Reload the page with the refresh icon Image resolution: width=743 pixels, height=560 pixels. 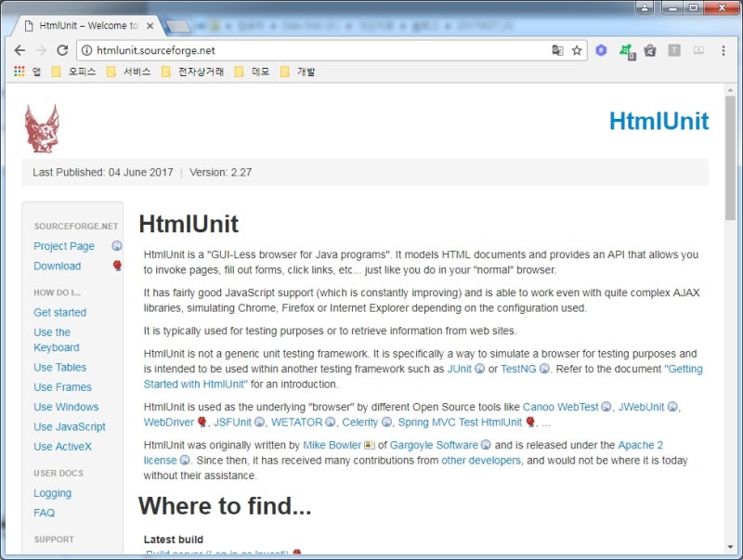(x=62, y=50)
